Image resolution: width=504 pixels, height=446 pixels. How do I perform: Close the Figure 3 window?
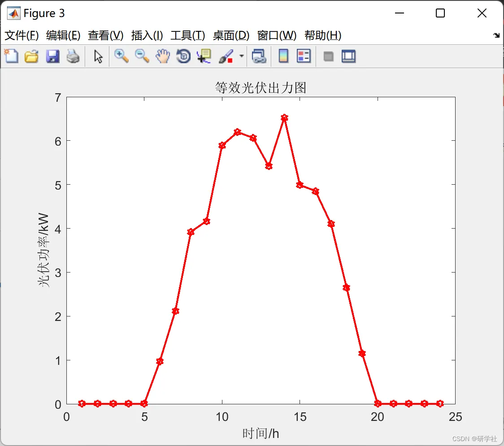coord(482,13)
